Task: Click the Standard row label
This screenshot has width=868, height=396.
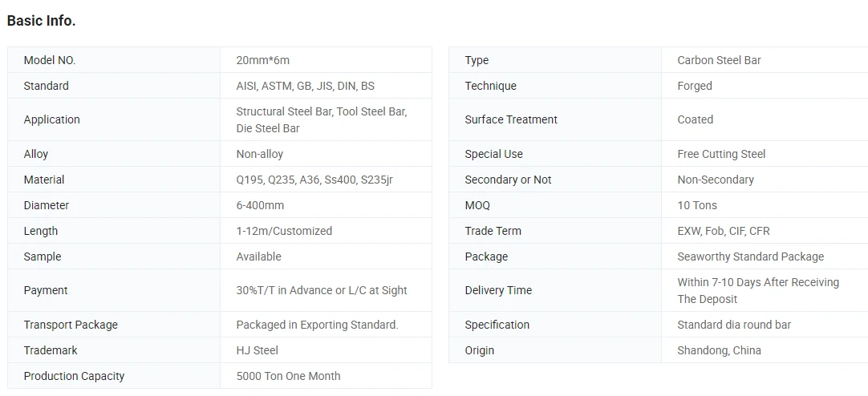Action: (47, 86)
